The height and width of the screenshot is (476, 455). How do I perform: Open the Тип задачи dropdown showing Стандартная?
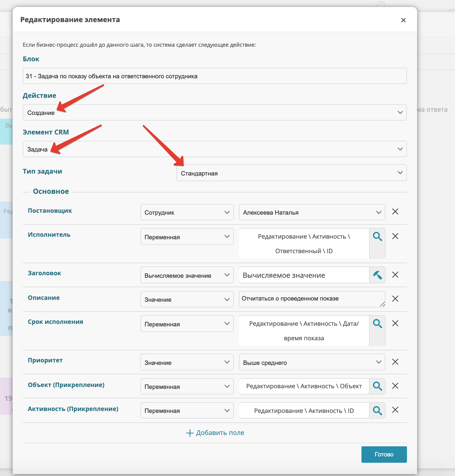point(291,173)
